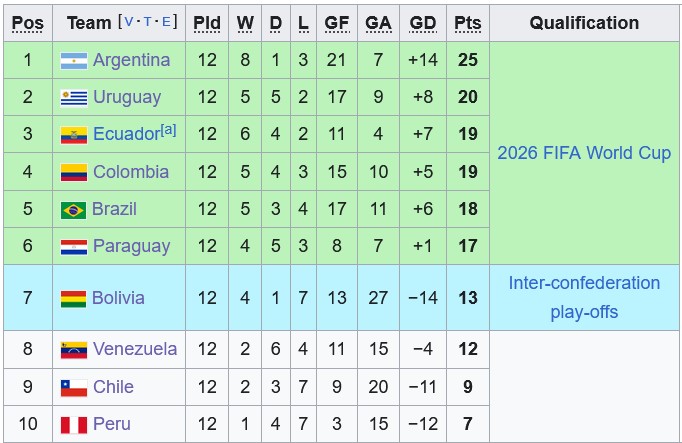
Task: Open the Venezuela team link
Action: pos(135,349)
